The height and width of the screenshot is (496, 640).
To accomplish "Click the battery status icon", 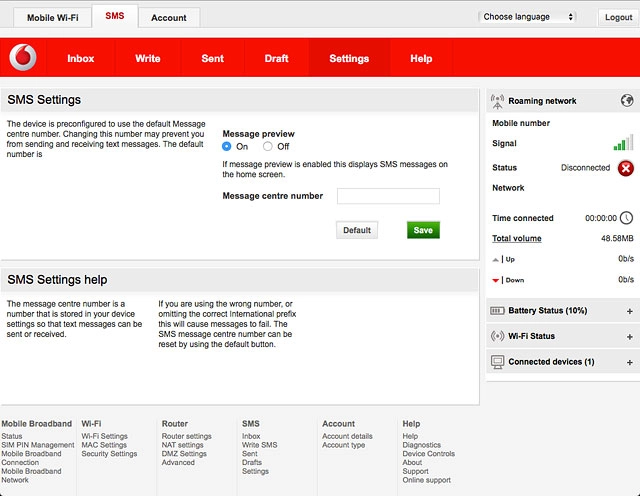I will pyautogui.click(x=498, y=311).
